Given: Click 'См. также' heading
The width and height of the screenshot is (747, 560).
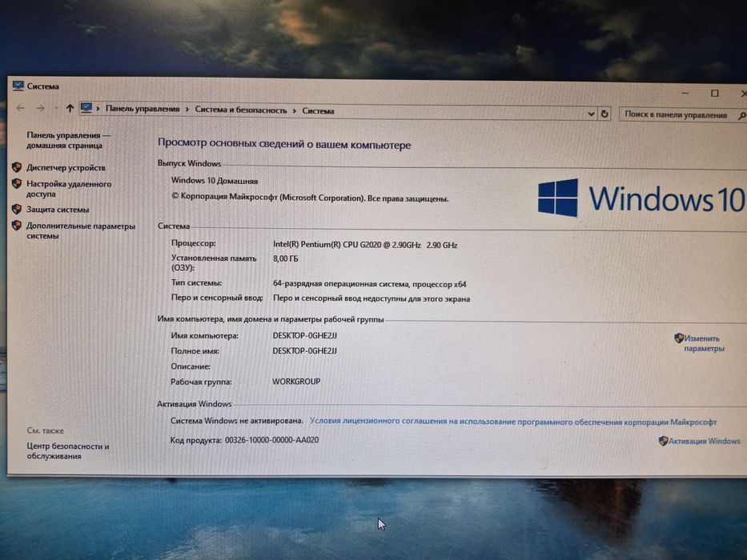Looking at the screenshot, I should pos(46,430).
